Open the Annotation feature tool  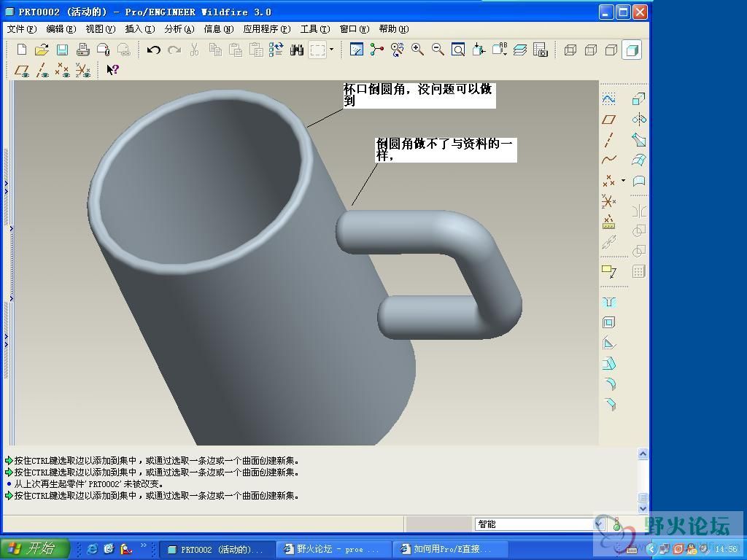609,271
